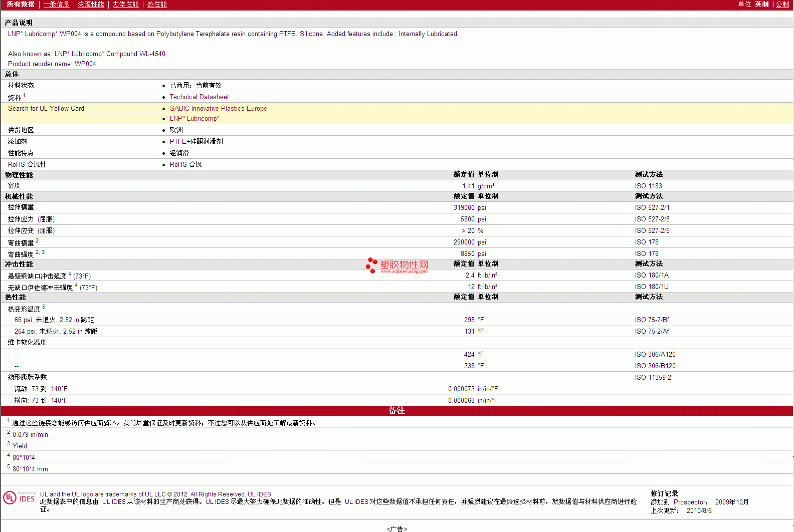Screen dimensions: 794x532
Task: Open the 一般信息 tab
Action: [56, 5]
